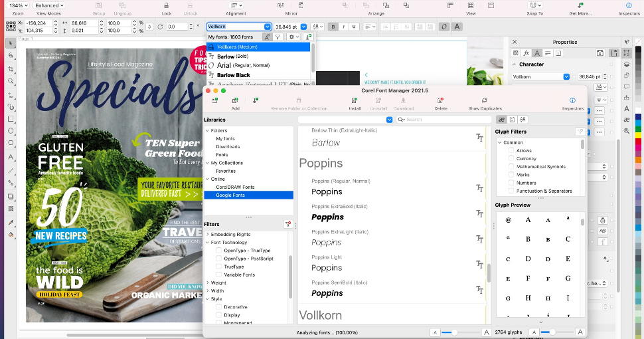This screenshot has width=644, height=339.
Task: Click the object origin reference point grid
Action: pos(11,27)
